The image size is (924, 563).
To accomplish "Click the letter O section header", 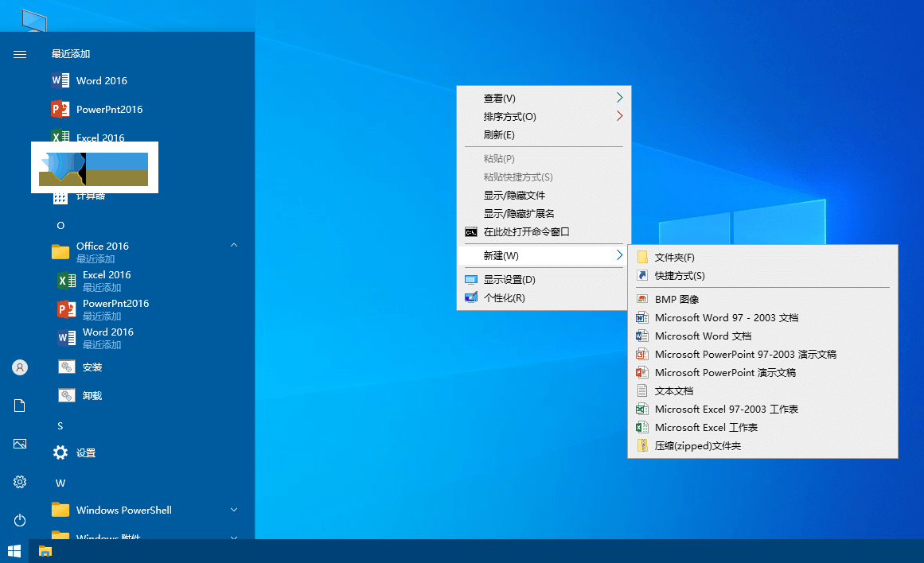I will point(60,226).
